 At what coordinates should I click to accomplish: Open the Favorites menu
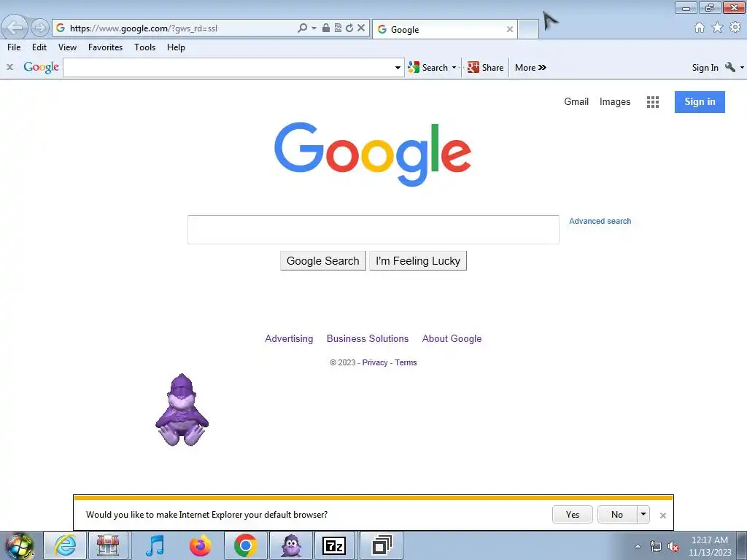(x=105, y=47)
